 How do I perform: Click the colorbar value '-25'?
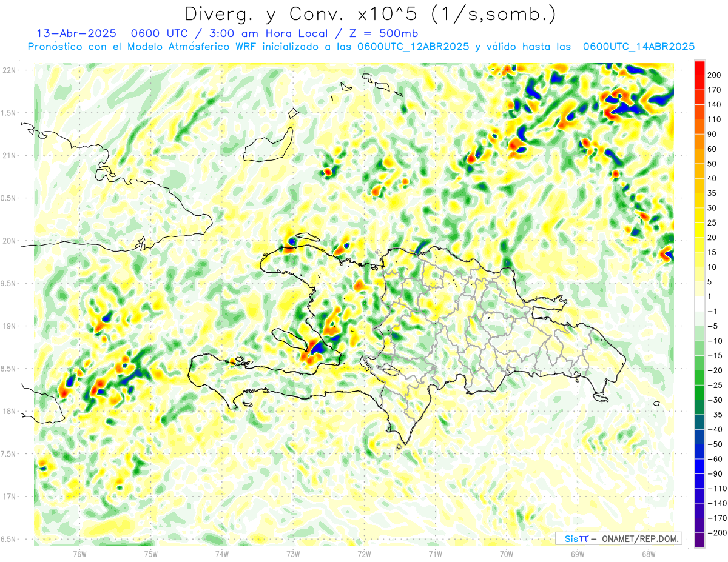pos(715,385)
